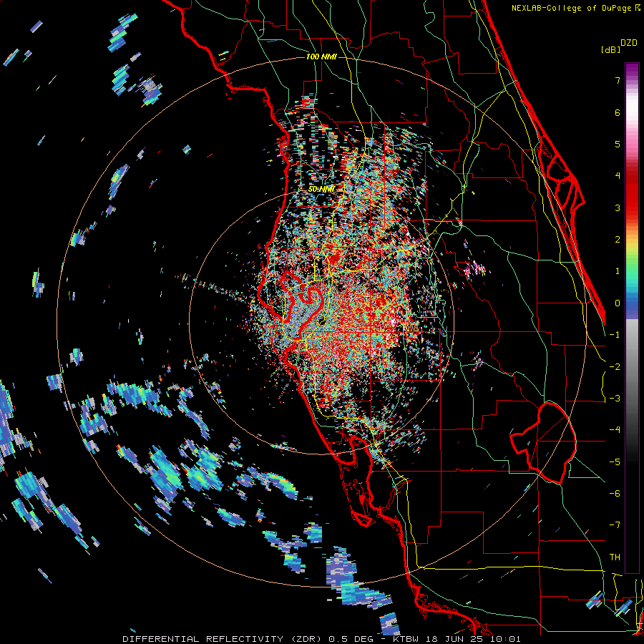This screenshot has height=644, width=644.
Task: Click the -3 dB tick on the scale
Action: [615, 399]
